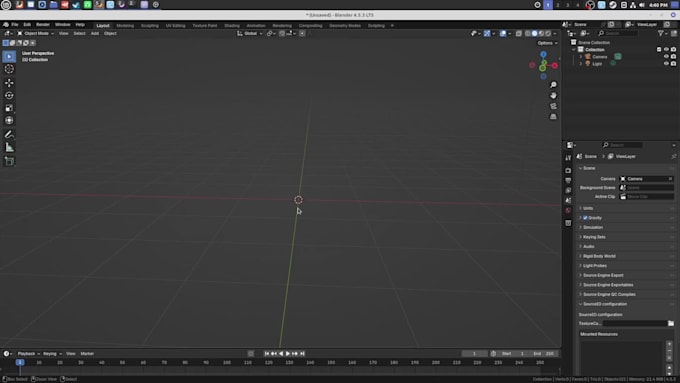Toggle auto keying record button
The height and width of the screenshot is (383, 680).
coord(251,354)
